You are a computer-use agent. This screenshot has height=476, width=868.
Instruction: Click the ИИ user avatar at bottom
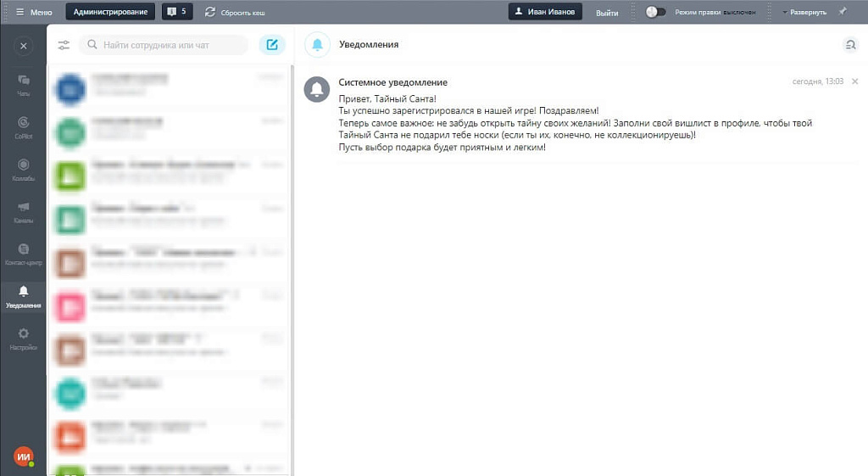[23, 456]
